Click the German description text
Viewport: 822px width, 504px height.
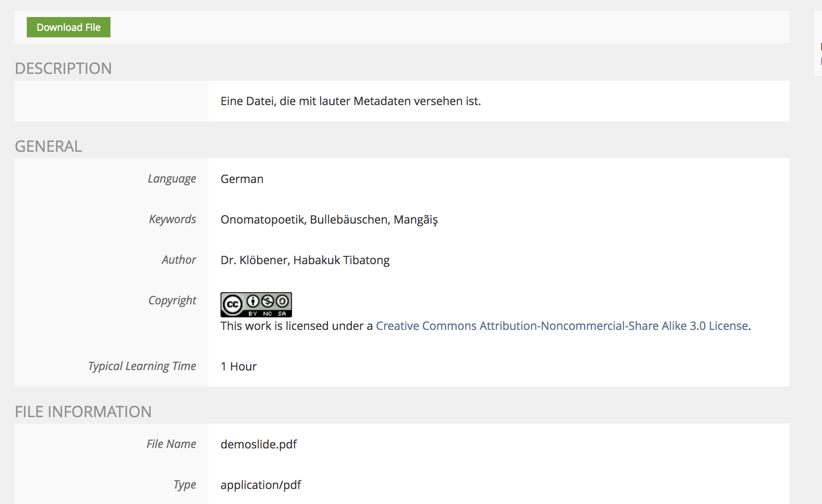click(350, 101)
